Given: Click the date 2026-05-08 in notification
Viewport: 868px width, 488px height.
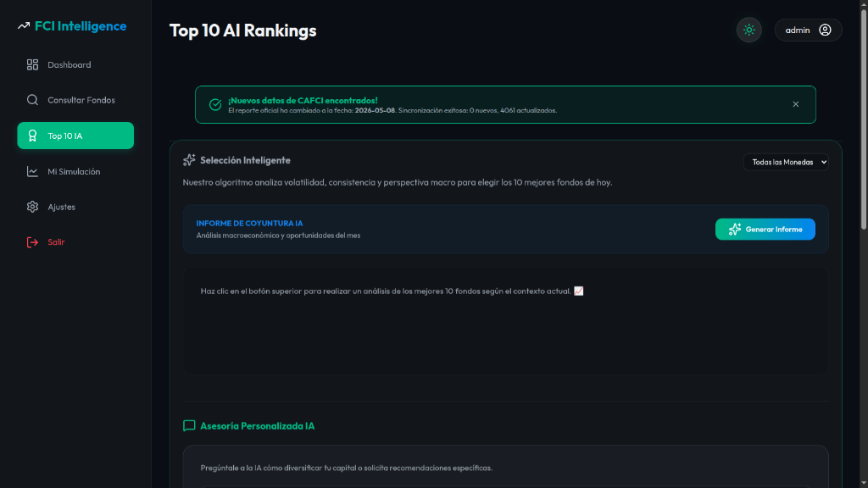Looking at the screenshot, I should tap(375, 111).
